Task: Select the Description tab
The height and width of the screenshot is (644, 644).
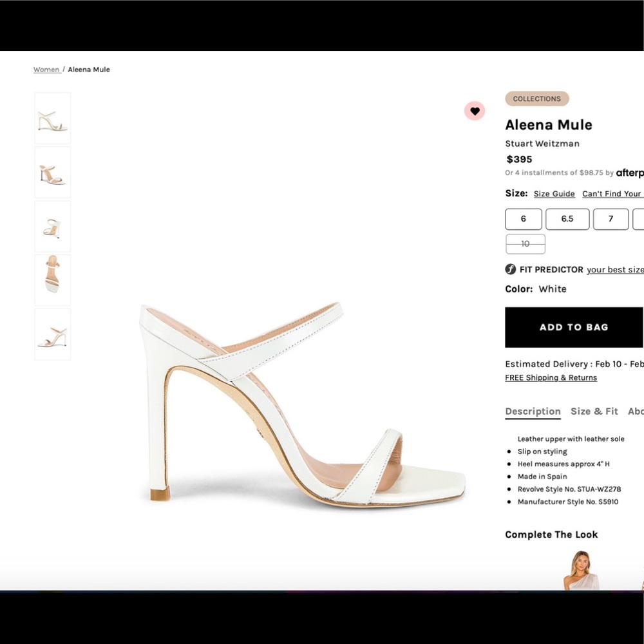Action: tap(533, 411)
